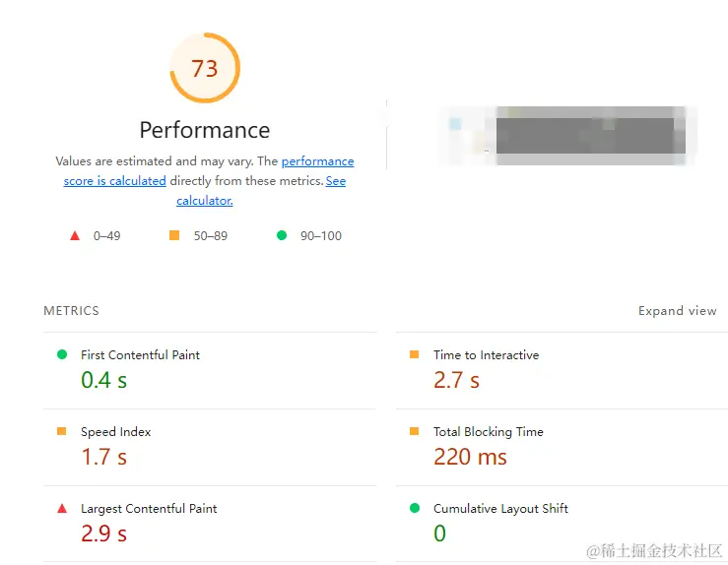Click the 'METRICS' section heading
The image size is (728, 565).
point(72,310)
